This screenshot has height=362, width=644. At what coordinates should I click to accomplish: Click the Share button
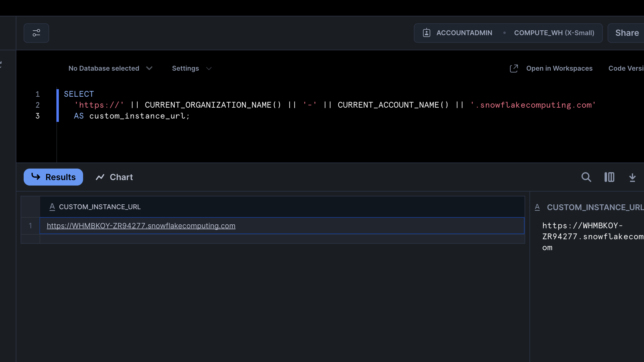coord(627,33)
